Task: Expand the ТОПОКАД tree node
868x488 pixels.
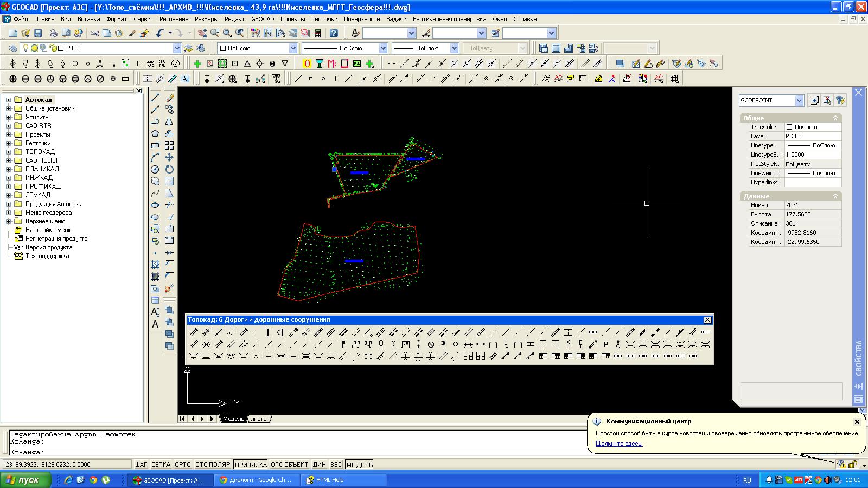Action: [8, 152]
